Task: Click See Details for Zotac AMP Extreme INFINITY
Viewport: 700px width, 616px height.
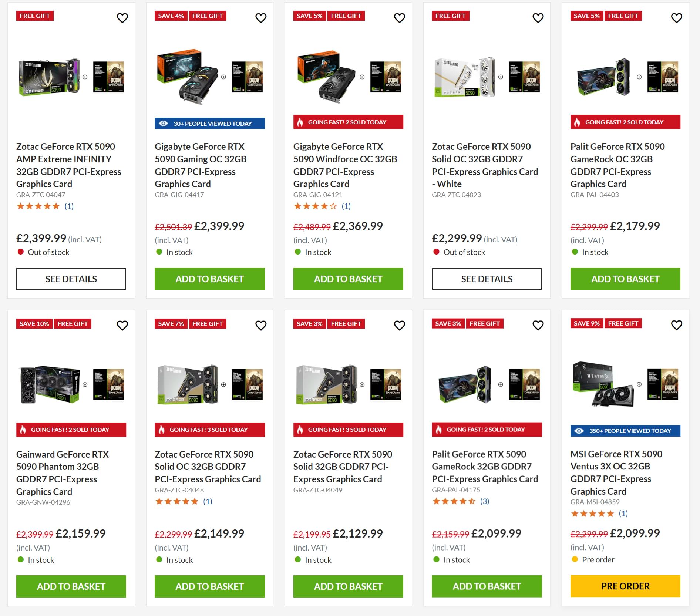Action: (71, 279)
